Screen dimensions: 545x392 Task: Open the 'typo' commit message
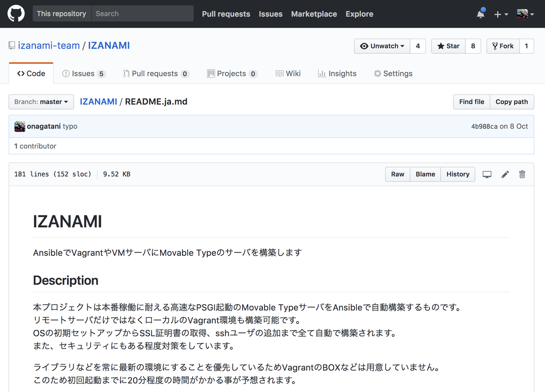(x=70, y=126)
